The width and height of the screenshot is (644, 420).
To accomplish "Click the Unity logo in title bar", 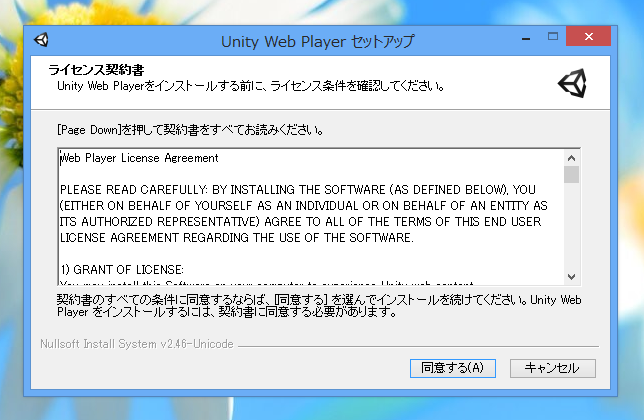I will click(41, 40).
